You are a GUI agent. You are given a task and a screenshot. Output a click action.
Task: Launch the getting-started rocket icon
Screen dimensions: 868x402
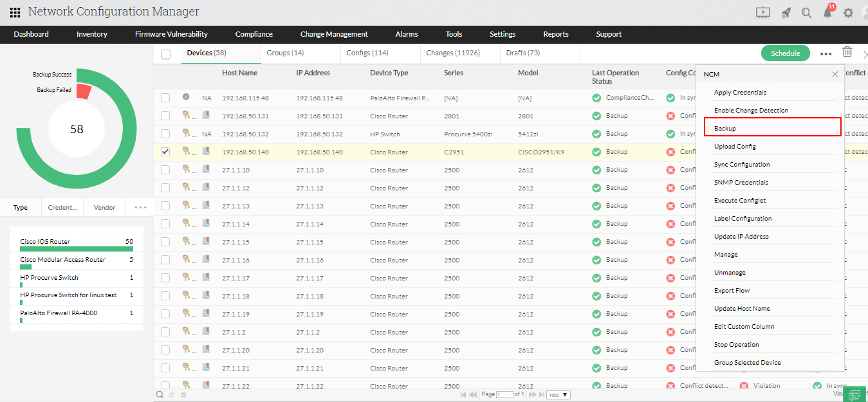(786, 12)
